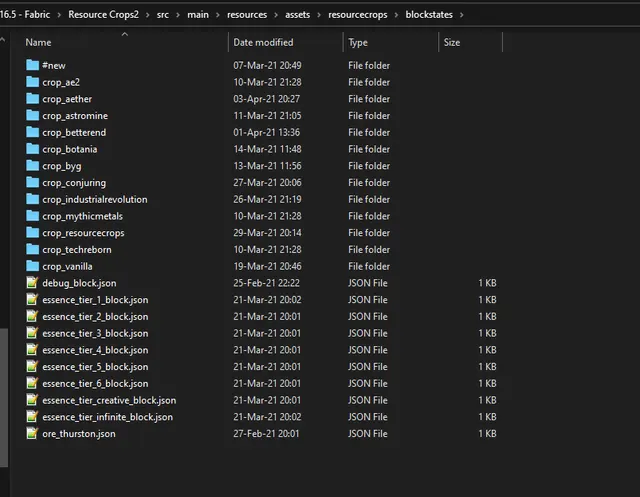Click date 27-Feb-21 20:01 of ore_thurston.json

point(266,434)
